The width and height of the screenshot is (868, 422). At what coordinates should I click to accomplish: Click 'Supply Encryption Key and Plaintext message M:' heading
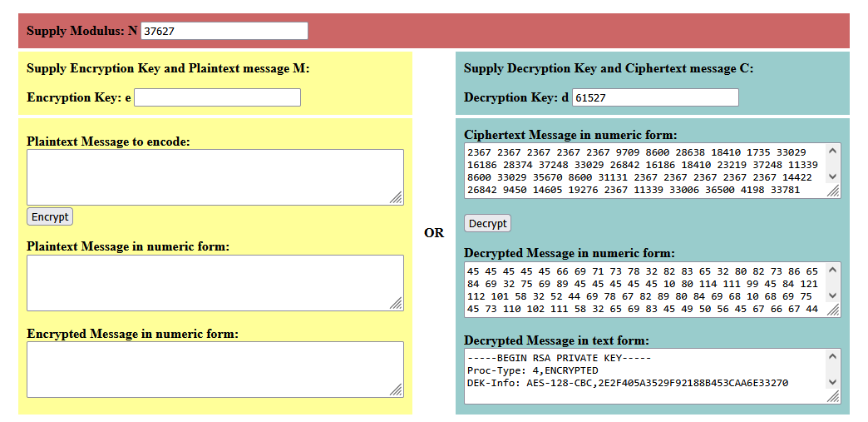[x=168, y=69]
